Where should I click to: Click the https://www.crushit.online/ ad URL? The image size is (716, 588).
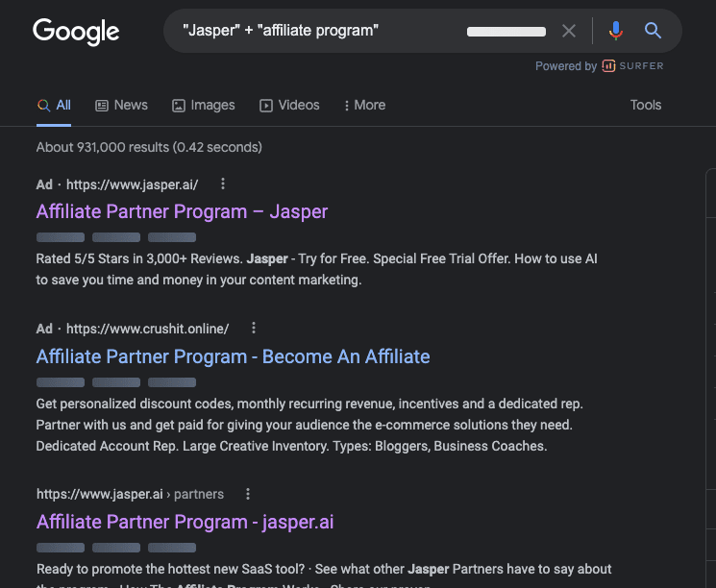point(147,329)
